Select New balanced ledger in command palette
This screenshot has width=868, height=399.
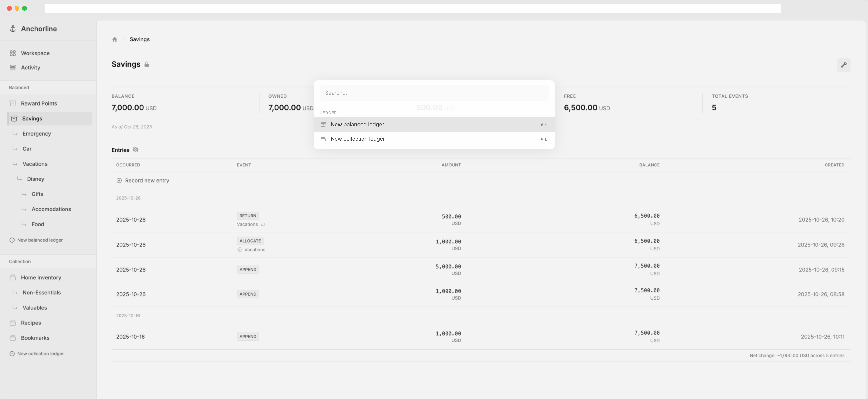pos(357,124)
